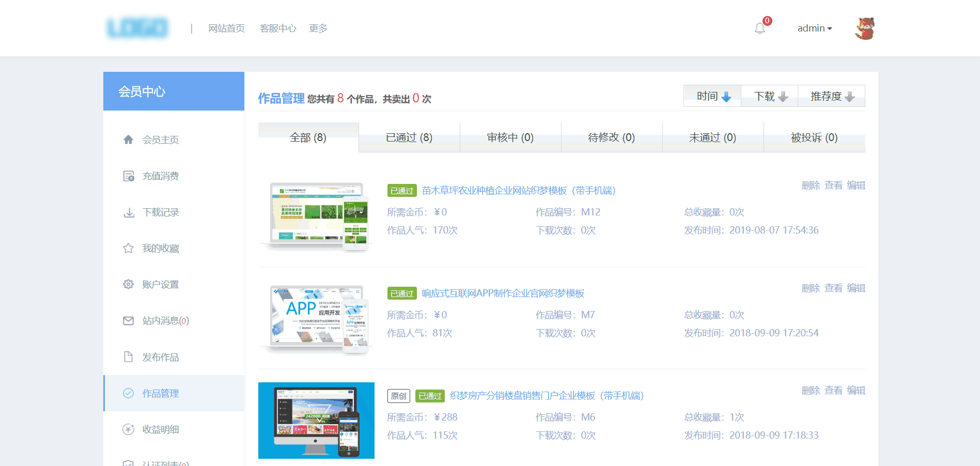Click the document icon for 发布作品
Viewport: 980px width, 466px height.
click(x=129, y=357)
